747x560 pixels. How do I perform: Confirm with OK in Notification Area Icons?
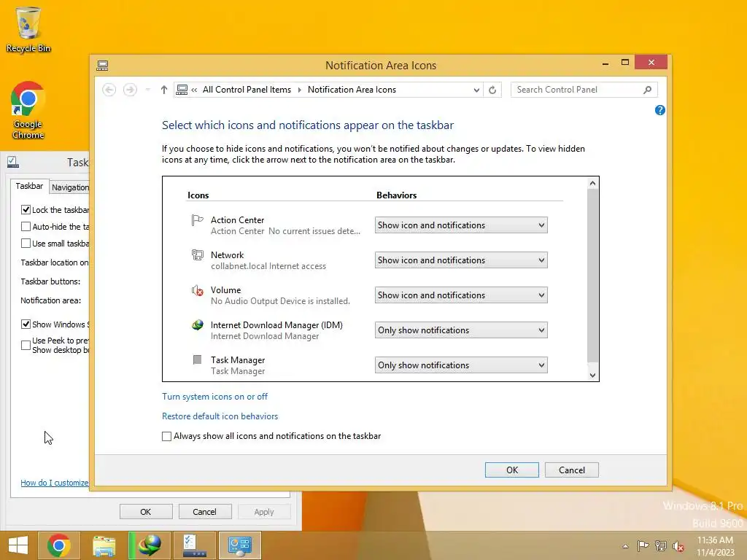tap(512, 470)
